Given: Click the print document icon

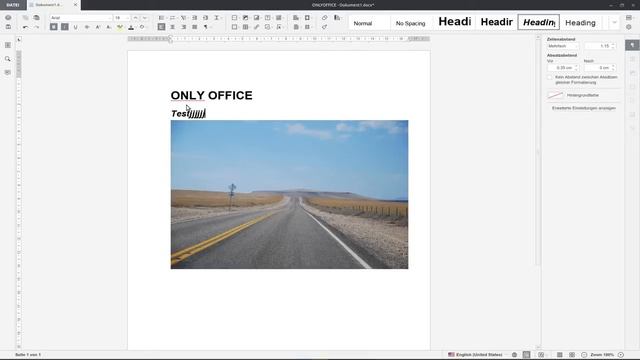Looking at the screenshot, I should point(8,18).
